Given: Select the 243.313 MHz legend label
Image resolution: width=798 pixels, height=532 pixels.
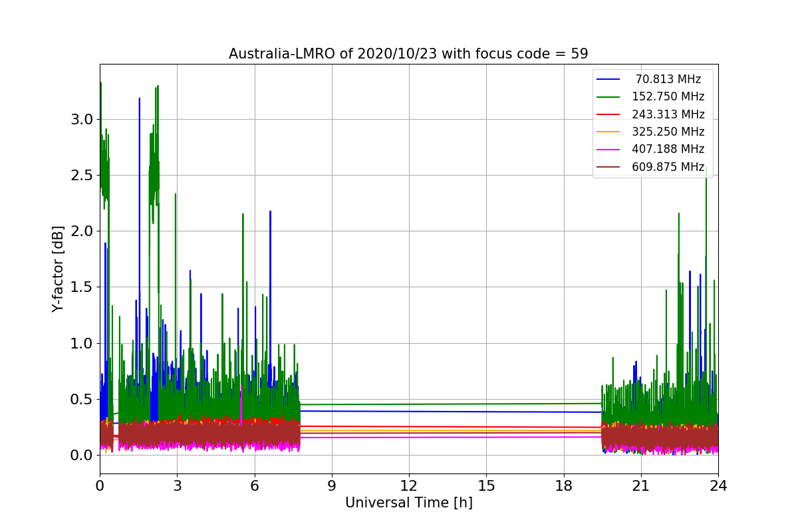Looking at the screenshot, I should (668, 114).
